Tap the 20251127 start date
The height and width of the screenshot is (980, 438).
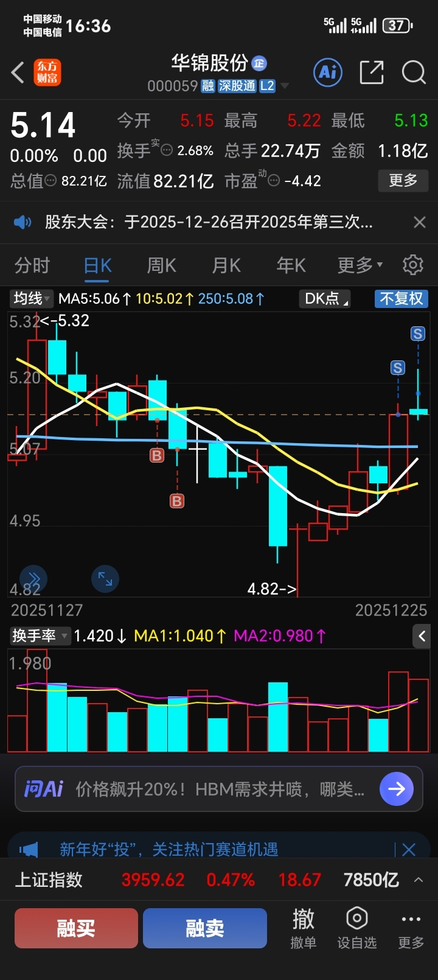coord(47,610)
